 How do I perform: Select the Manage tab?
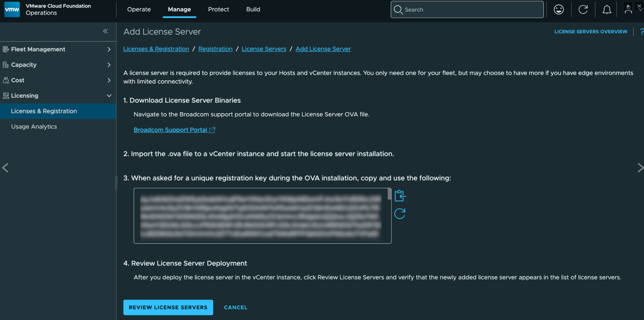click(179, 9)
